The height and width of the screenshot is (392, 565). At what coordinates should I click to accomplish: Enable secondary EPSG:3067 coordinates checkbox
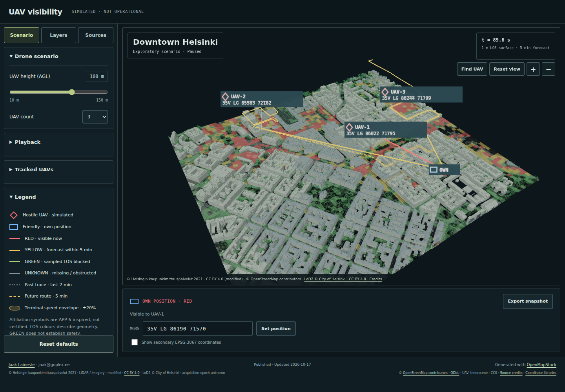(x=135, y=342)
